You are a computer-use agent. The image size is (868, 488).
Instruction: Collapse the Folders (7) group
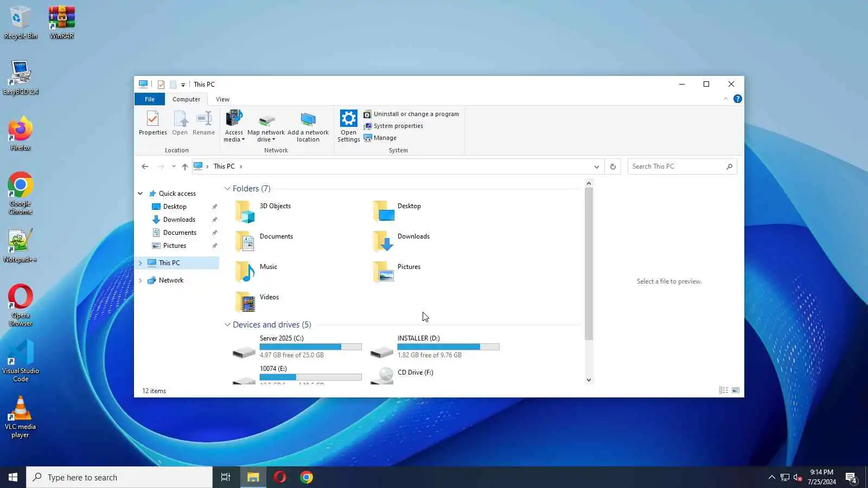[227, 189]
